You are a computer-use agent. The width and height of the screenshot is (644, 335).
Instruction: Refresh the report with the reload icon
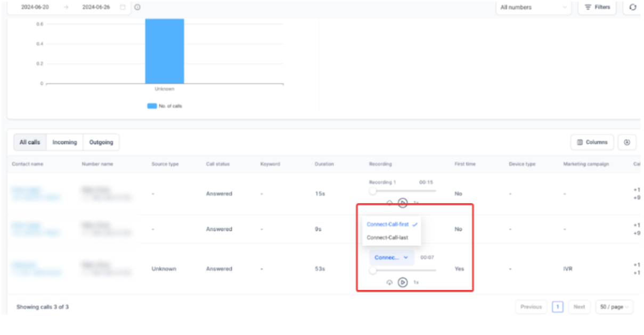pos(632,7)
